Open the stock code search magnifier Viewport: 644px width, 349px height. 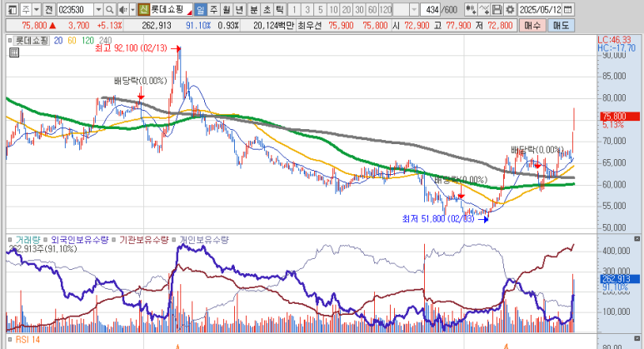click(x=110, y=9)
